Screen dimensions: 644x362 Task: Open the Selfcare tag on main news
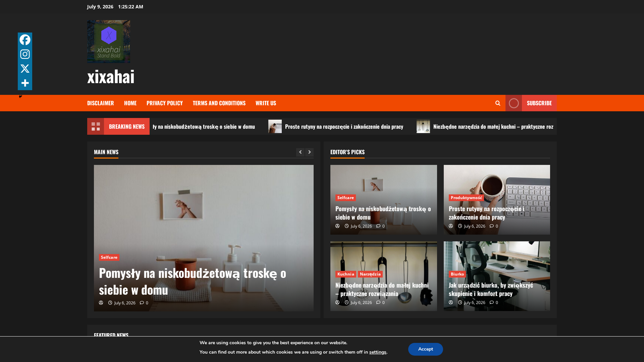(x=109, y=257)
